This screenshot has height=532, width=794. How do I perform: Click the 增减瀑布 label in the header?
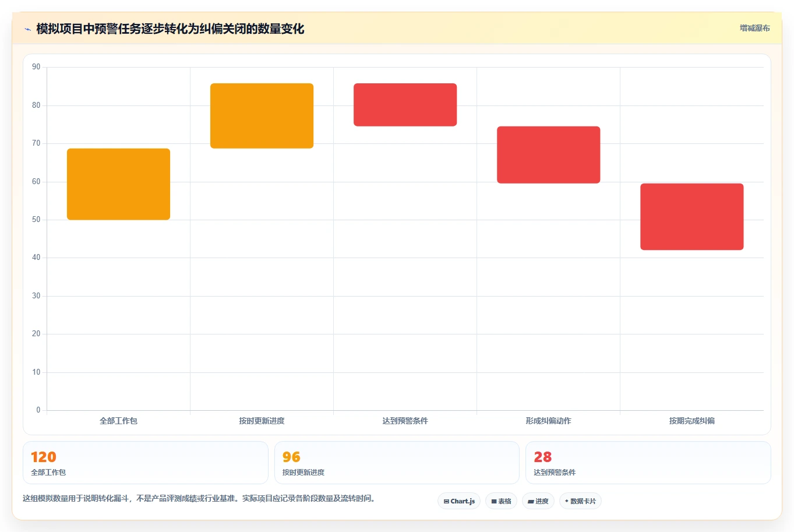point(754,28)
